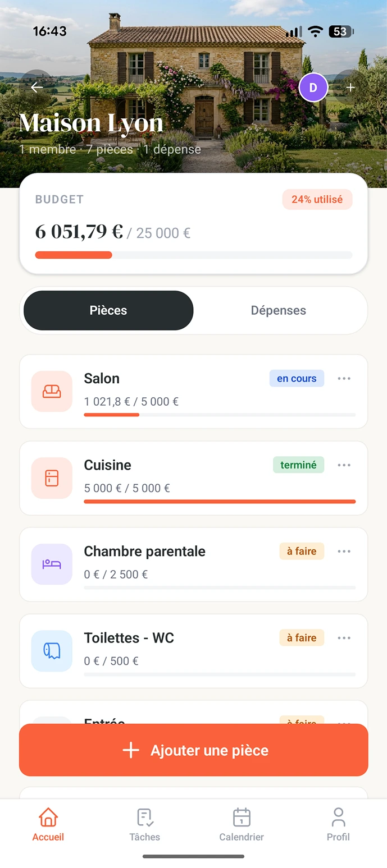Select the Pièces tab

coord(108,310)
